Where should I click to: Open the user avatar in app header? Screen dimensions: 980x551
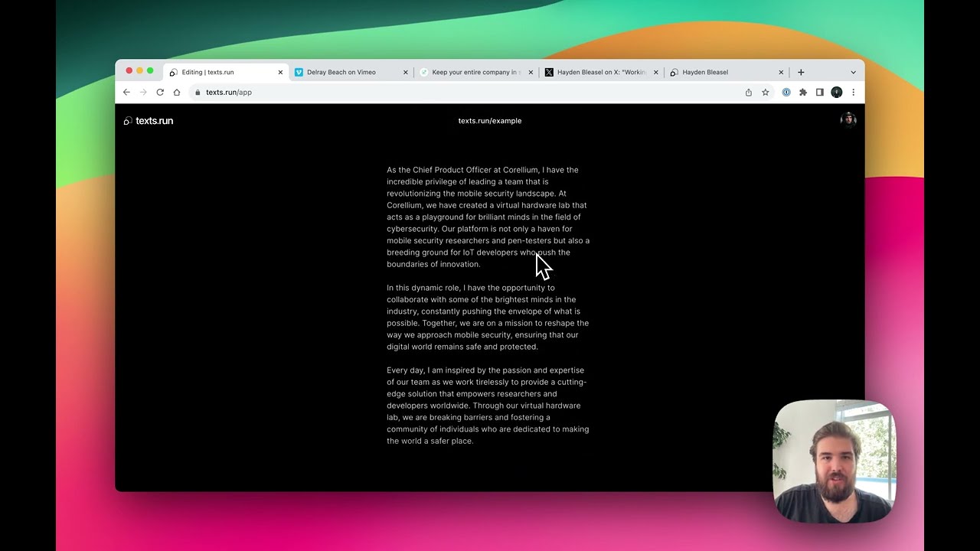click(x=848, y=120)
